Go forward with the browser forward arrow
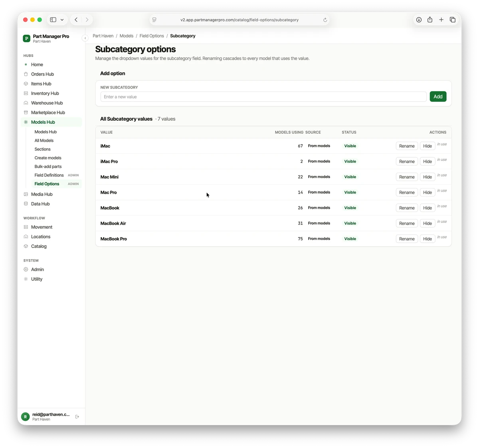The width and height of the screenshot is (479, 448). click(x=87, y=20)
